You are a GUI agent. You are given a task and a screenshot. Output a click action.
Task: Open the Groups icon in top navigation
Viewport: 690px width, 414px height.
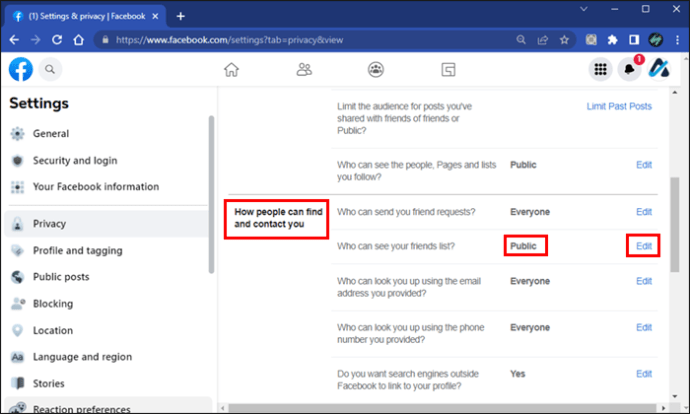coord(376,69)
